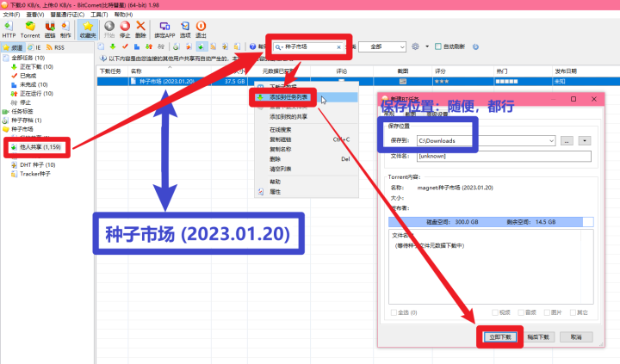Open the 帮助(H) menu

pyautogui.click(x=123, y=15)
